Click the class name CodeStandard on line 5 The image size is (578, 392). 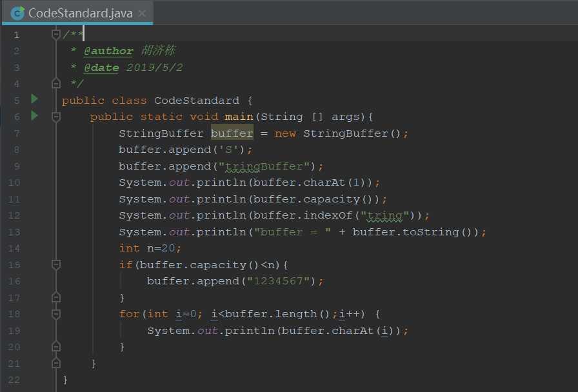(197, 100)
